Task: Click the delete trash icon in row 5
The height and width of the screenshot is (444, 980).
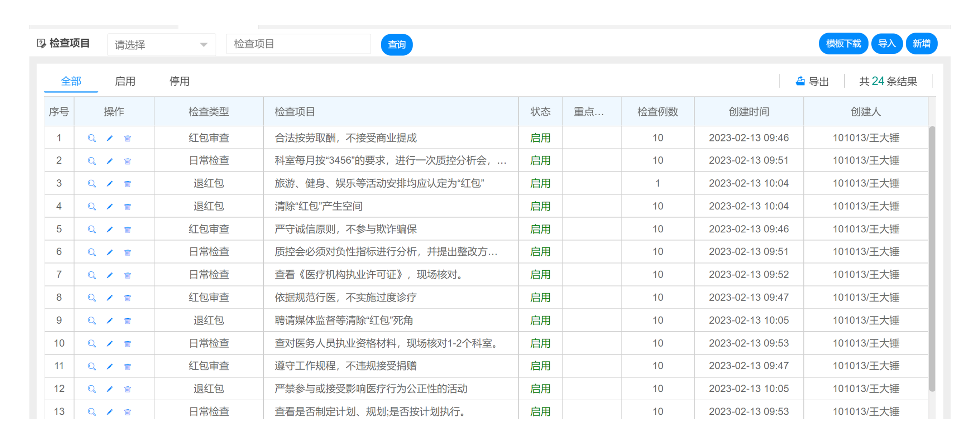Action: click(x=128, y=229)
